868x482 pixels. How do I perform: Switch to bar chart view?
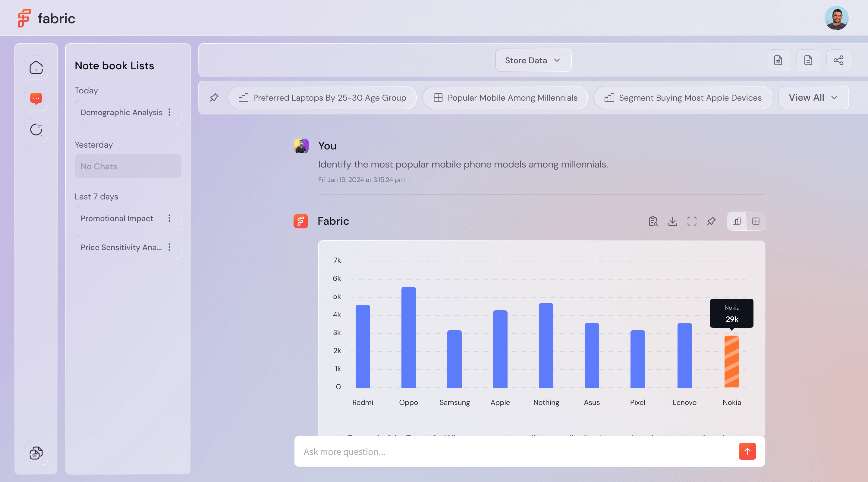(737, 221)
